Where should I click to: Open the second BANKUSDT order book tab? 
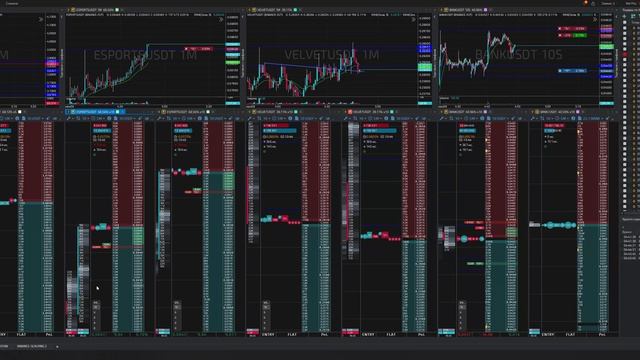(x=557, y=112)
